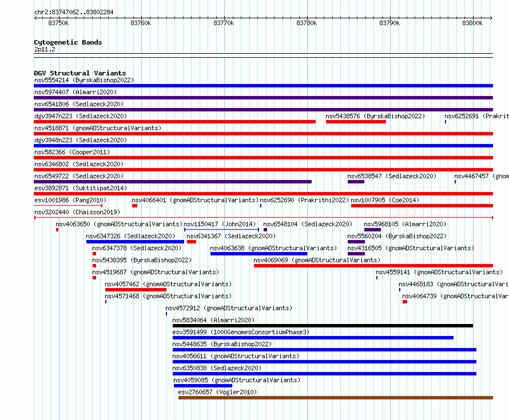Click the DGV Structural Variants track title
The image size is (509, 420).
coord(80,73)
